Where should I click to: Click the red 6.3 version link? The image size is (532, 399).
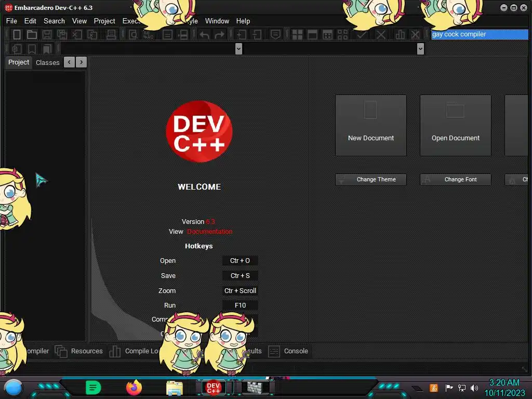(210, 222)
